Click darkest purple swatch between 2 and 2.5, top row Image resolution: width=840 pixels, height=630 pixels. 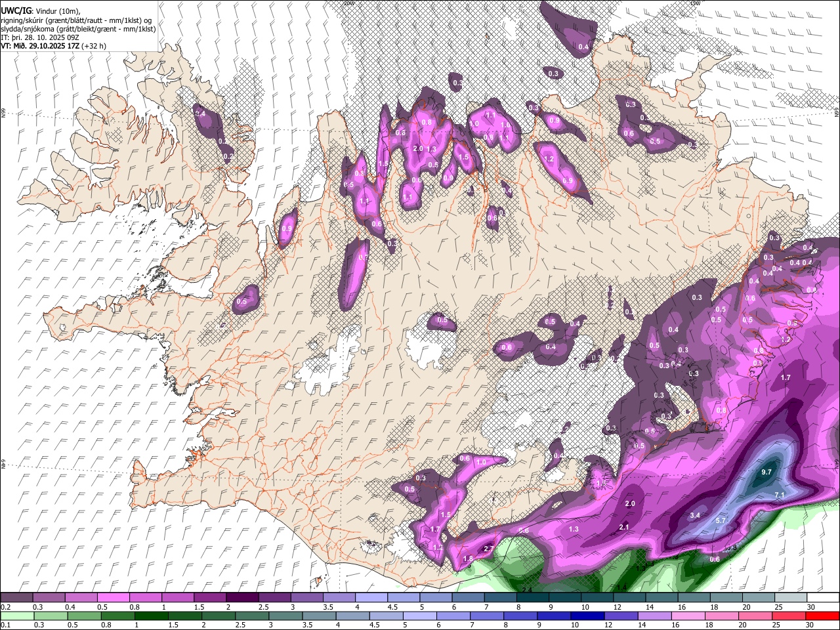click(x=242, y=597)
